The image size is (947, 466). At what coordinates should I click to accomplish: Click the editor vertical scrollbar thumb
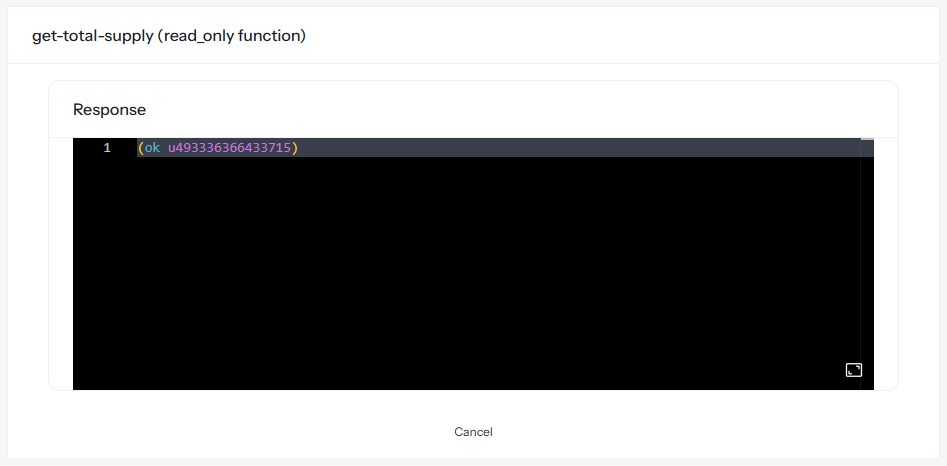[x=867, y=139]
